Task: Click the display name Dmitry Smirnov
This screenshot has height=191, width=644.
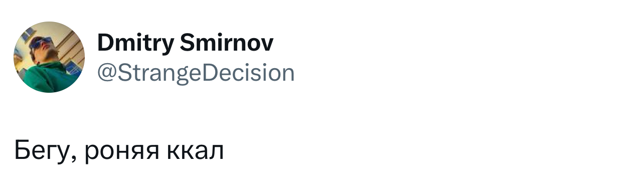Action: tap(185, 44)
